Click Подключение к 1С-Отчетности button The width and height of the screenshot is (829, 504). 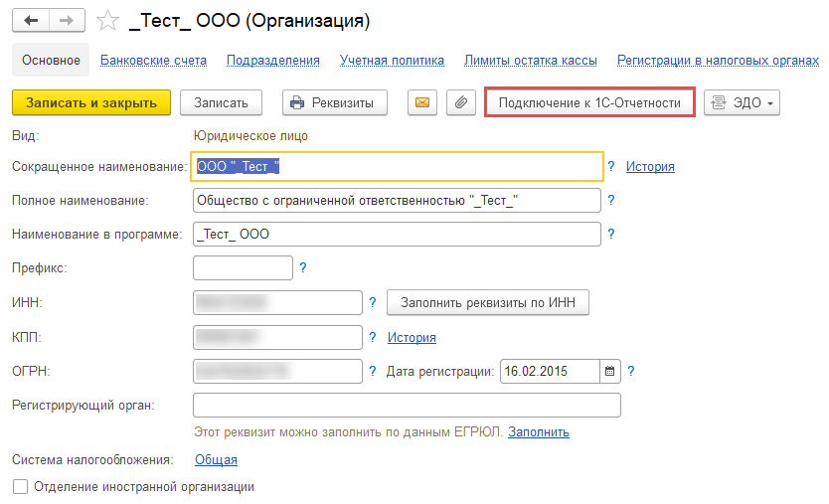tap(589, 102)
